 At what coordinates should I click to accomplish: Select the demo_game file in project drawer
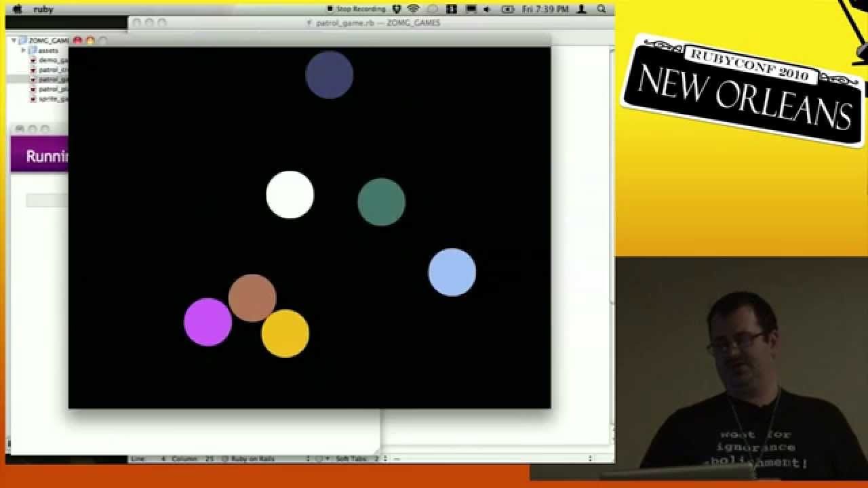coord(49,60)
